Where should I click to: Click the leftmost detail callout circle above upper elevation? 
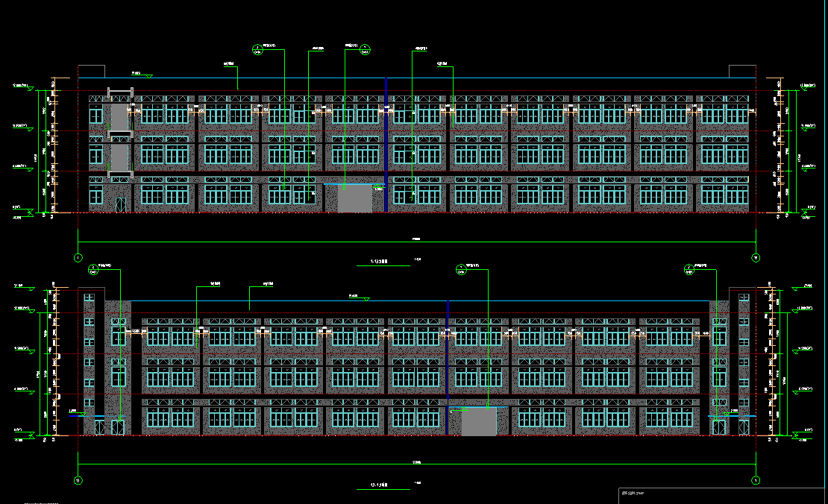(258, 50)
